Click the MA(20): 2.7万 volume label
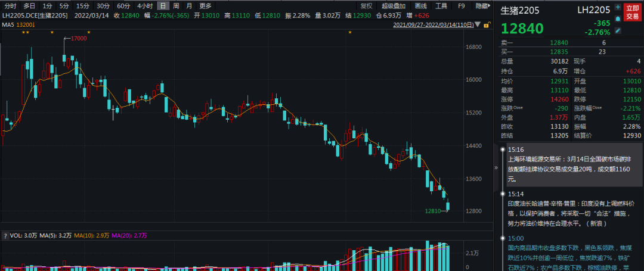The height and width of the screenshot is (271, 644). pyautogui.click(x=129, y=236)
